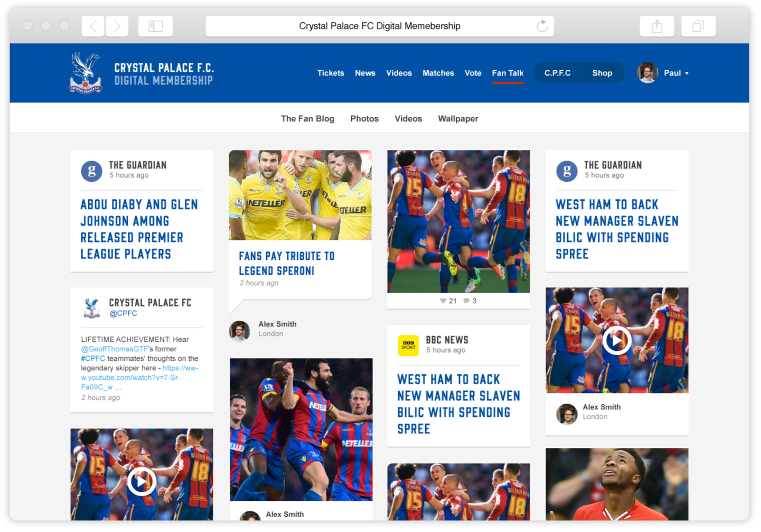The height and width of the screenshot is (532, 761).
Task: Click the BBC NEWS source name
Action: point(447,340)
